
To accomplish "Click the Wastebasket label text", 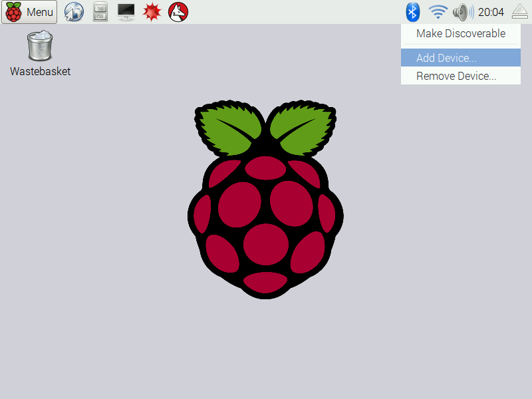I will point(40,71).
